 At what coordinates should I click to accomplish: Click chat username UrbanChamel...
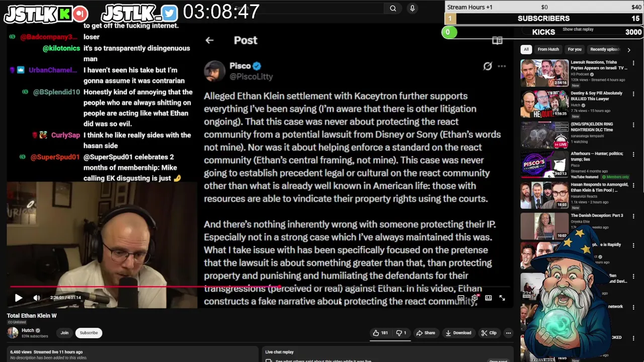coord(53,70)
